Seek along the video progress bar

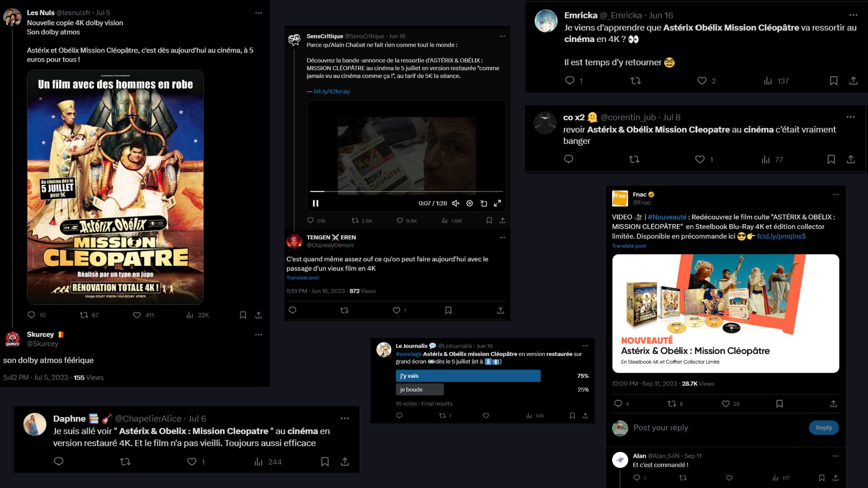(x=406, y=192)
